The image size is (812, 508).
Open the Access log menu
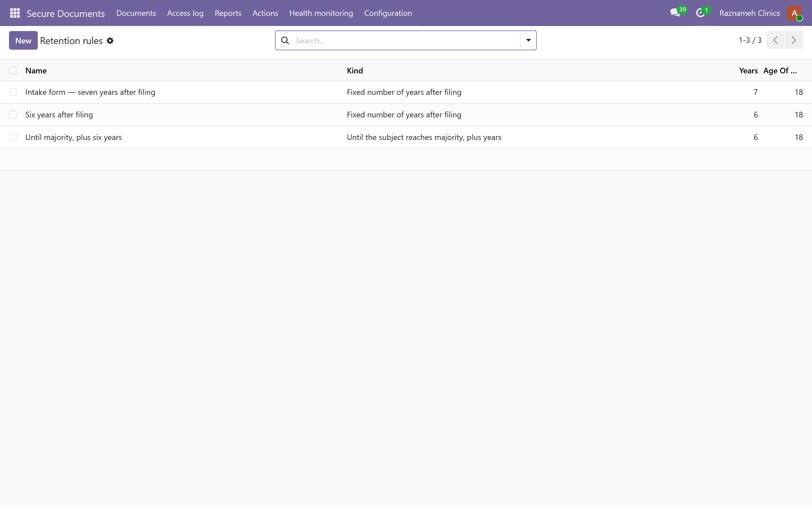coord(185,13)
